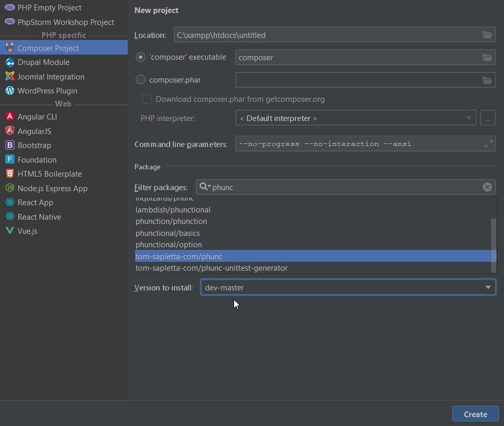Screen dimensions: 504x426
Task: Select package phunctional/option
Action: (313, 245)
